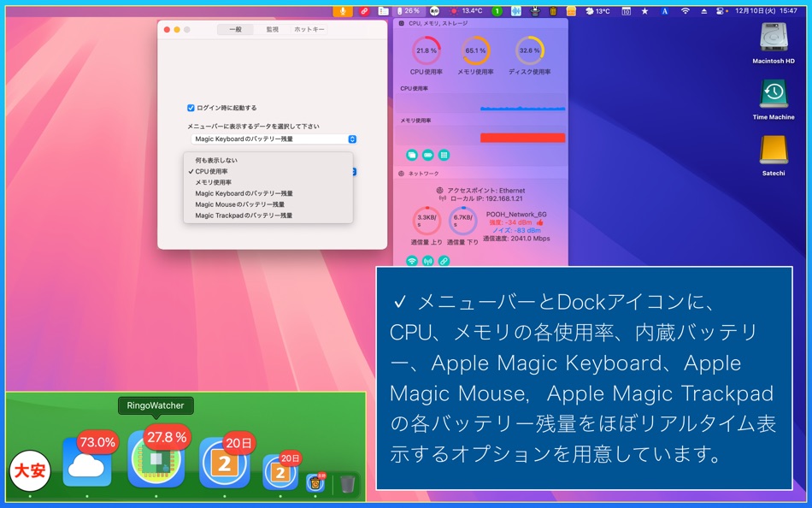Click the 通信速度: 2041.0 Mbps value
The height and width of the screenshot is (508, 812).
point(516,239)
